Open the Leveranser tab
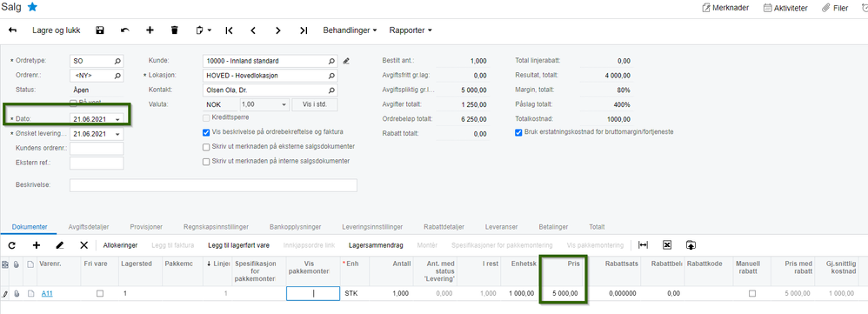 tap(501, 227)
